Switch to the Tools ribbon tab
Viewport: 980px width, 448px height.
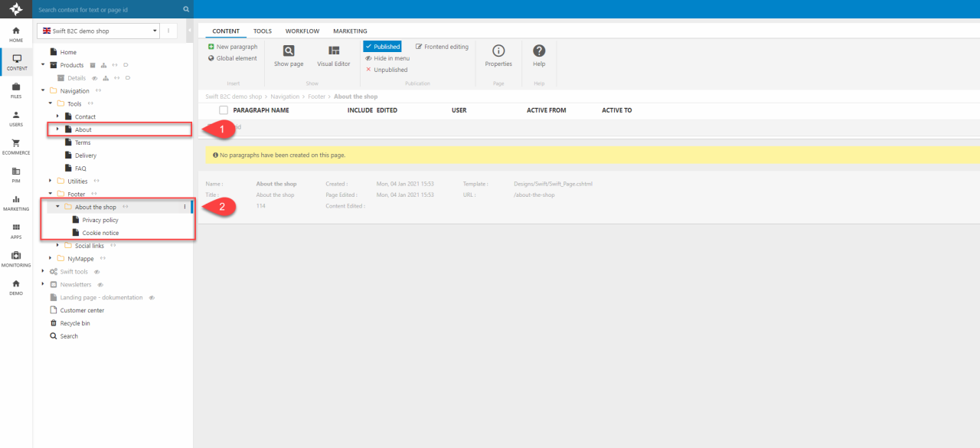263,31
